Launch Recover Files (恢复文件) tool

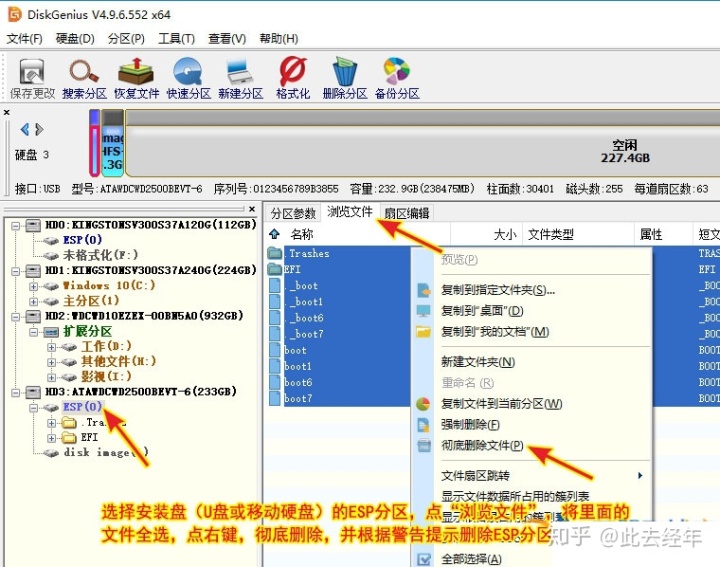(x=136, y=79)
